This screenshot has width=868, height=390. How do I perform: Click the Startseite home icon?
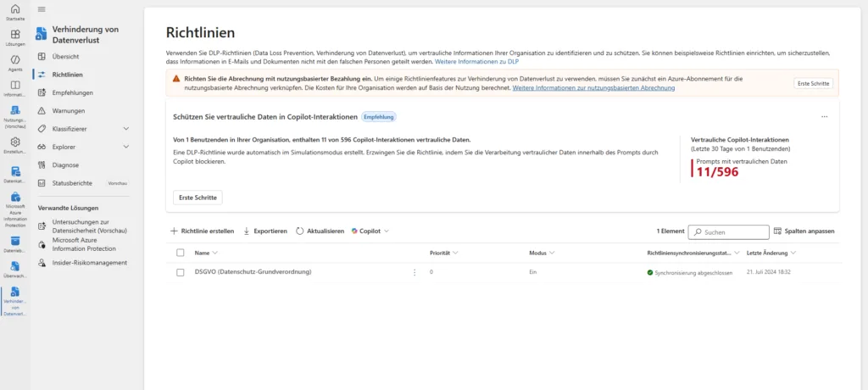point(14,9)
